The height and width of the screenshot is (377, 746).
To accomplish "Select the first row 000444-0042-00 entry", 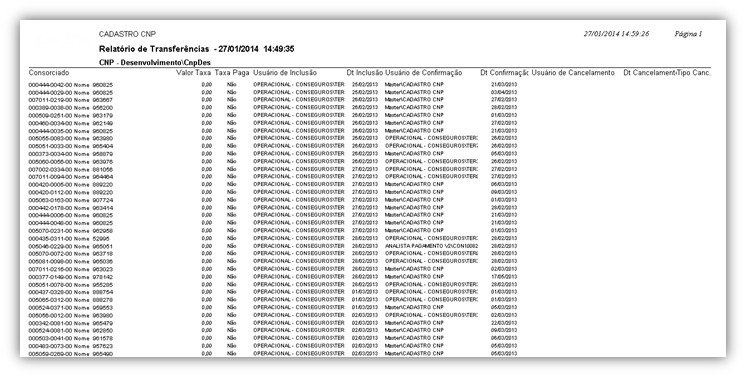I will pos(71,85).
